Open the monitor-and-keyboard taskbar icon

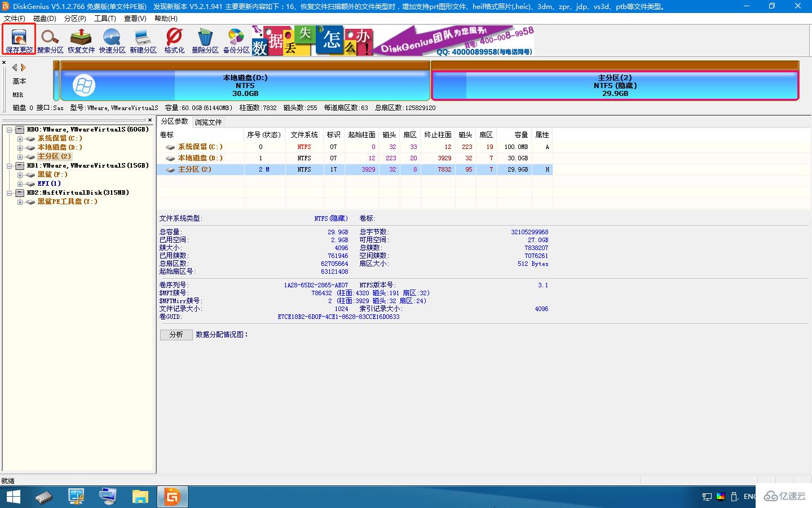click(x=107, y=497)
